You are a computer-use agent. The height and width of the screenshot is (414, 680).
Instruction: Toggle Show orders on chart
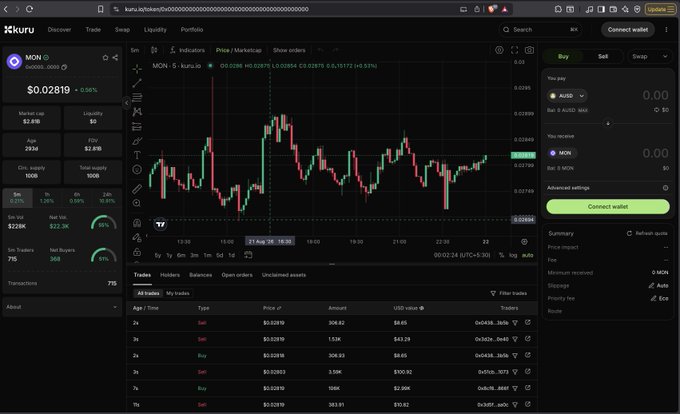[x=289, y=50]
